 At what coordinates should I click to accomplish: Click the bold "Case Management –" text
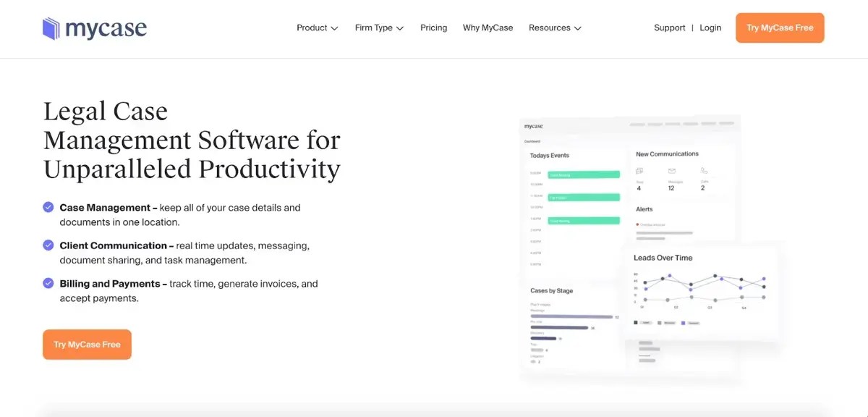coord(109,208)
